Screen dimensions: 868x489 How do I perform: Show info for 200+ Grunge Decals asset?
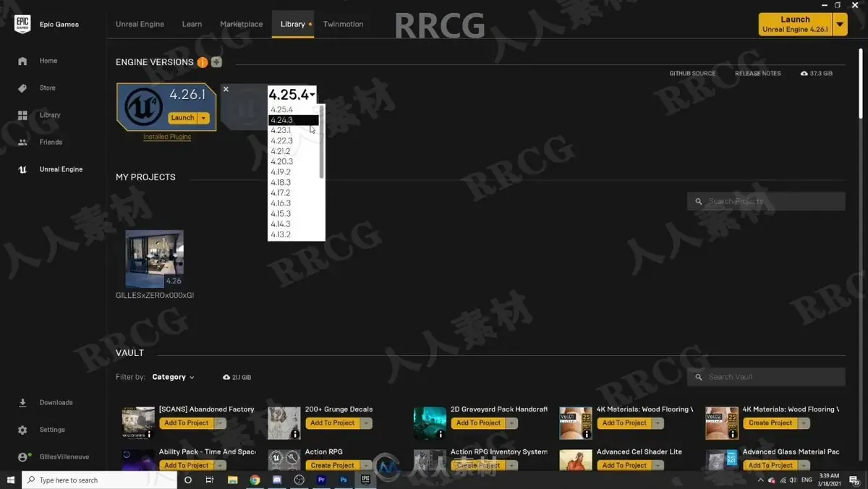295,434
